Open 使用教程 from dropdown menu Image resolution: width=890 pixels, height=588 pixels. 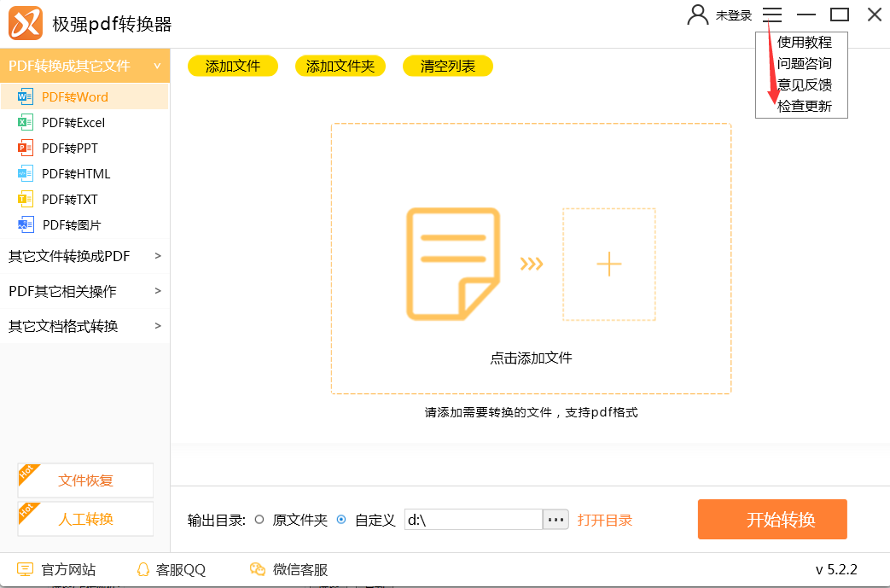(804, 42)
